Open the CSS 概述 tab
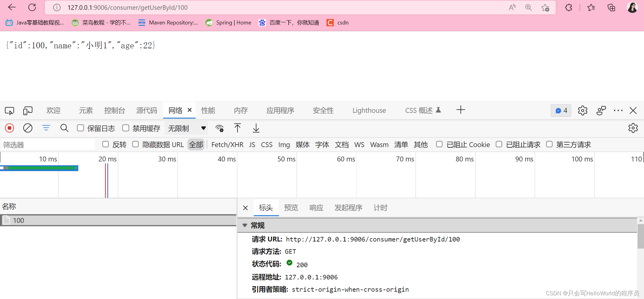This screenshot has height=299, width=644. [x=423, y=111]
